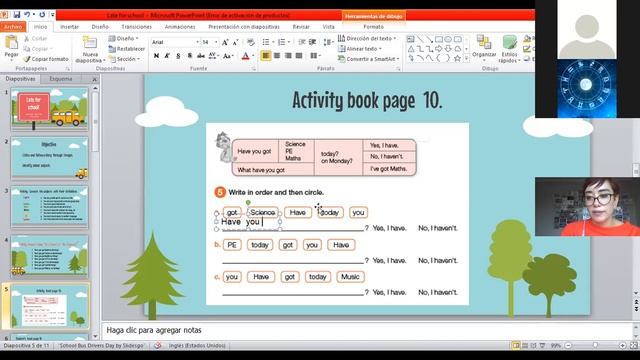This screenshot has width=640, height=360.
Task: Toggle bold (N) formatting
Action: (x=156, y=56)
